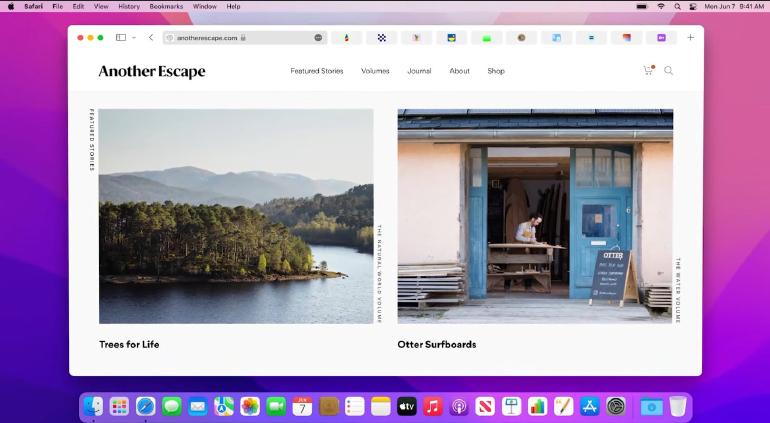Open the Help menu
770x423 pixels.
[x=233, y=6]
